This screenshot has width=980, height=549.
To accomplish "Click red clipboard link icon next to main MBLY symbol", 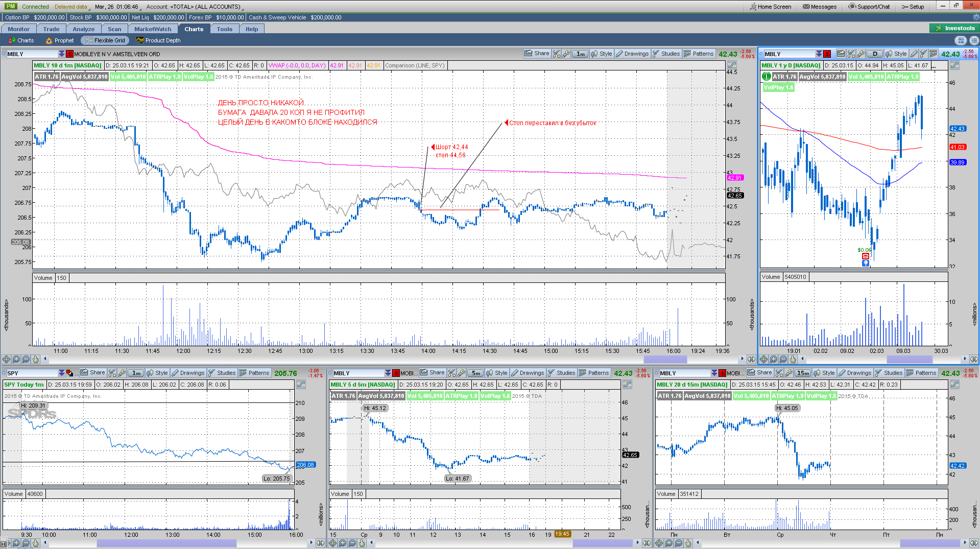I will click(x=69, y=54).
